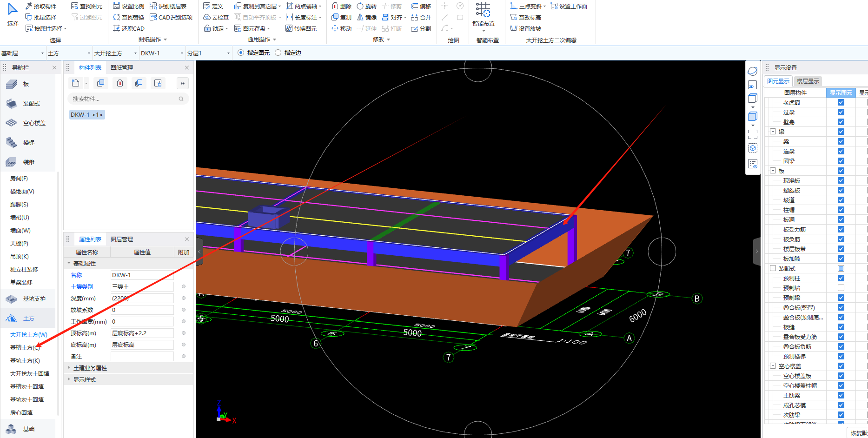Switch to 图层管理 tab
Viewport: 868px width, 438px height.
(122, 239)
